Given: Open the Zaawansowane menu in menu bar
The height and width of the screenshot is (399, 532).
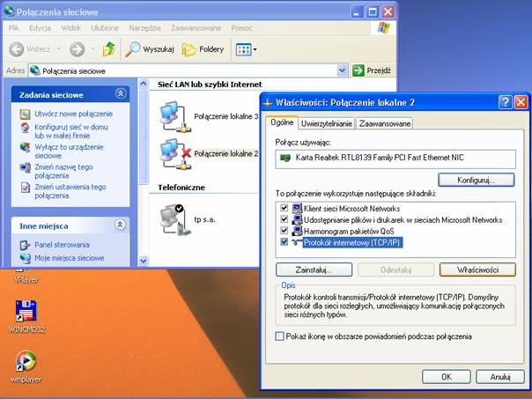Looking at the screenshot, I should [196, 28].
